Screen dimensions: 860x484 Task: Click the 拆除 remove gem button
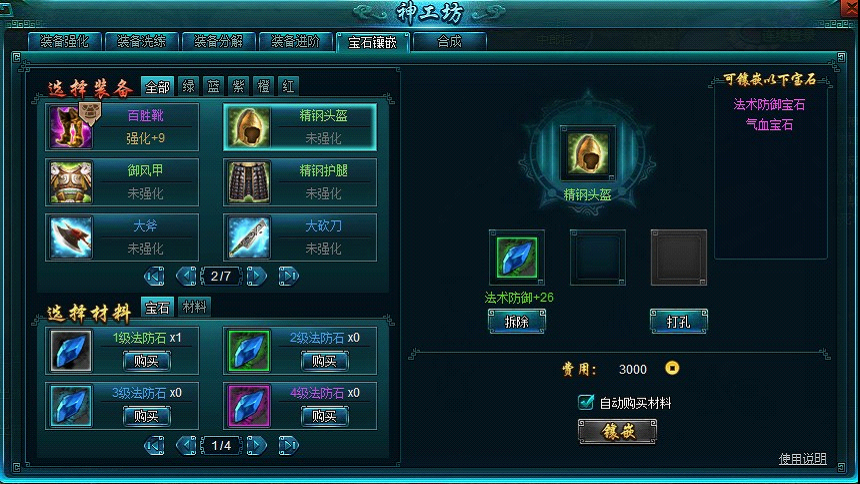(517, 322)
